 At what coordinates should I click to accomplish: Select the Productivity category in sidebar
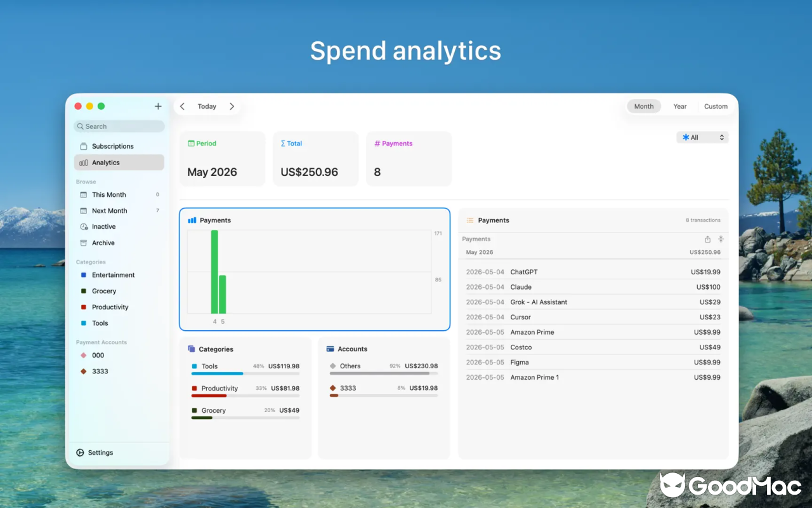pos(119,307)
